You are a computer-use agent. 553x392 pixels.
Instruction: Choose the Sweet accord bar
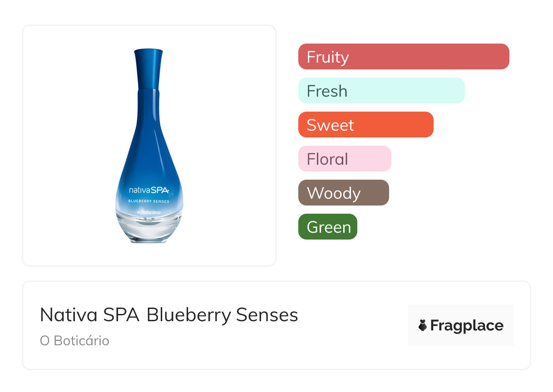[365, 125]
